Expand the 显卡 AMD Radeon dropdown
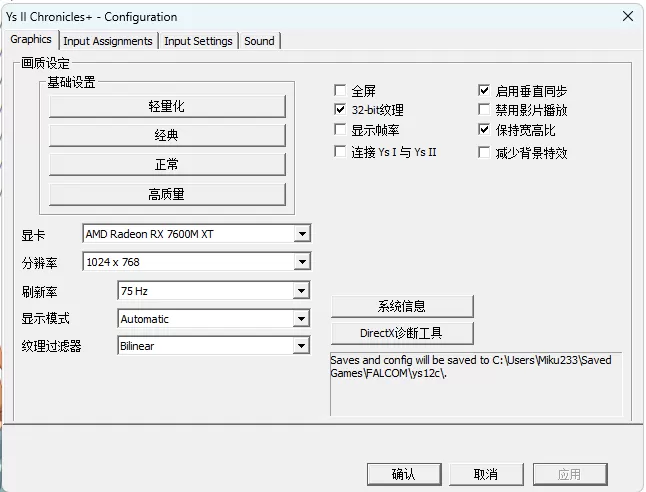 pos(302,234)
